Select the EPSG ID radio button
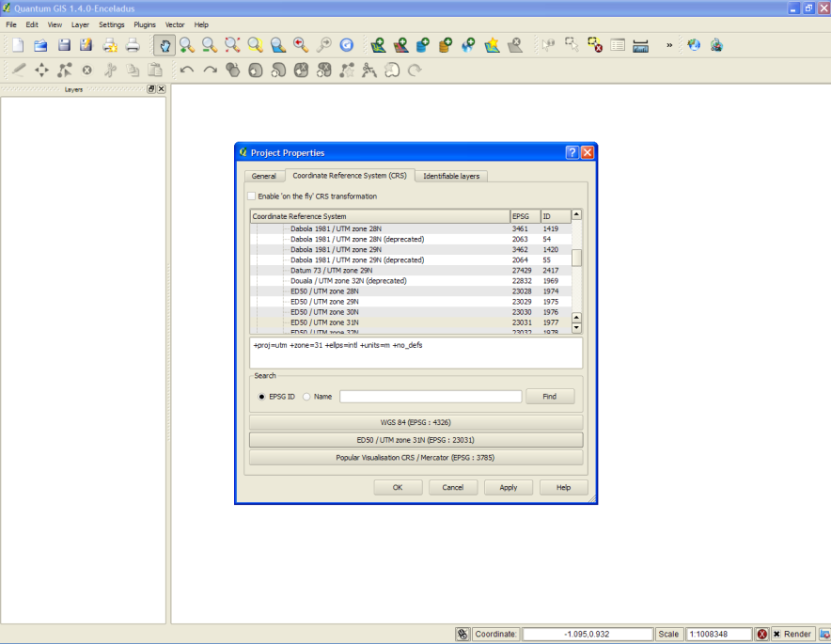The height and width of the screenshot is (644, 831). click(261, 397)
